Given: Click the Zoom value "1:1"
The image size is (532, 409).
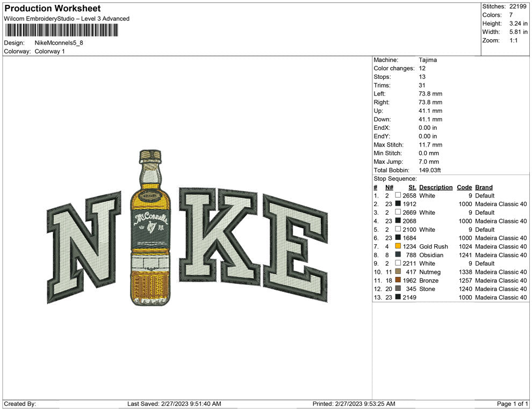Looking at the screenshot, I should pyautogui.click(x=513, y=40).
